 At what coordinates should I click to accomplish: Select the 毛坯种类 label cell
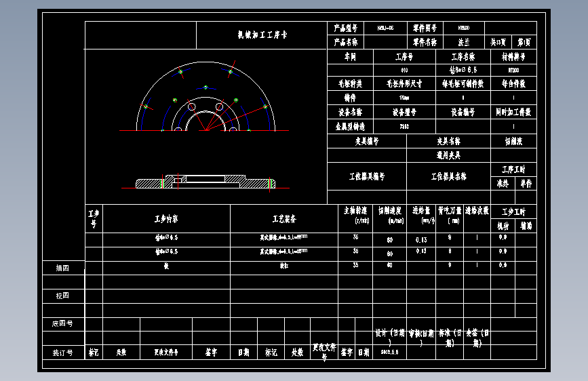point(350,84)
